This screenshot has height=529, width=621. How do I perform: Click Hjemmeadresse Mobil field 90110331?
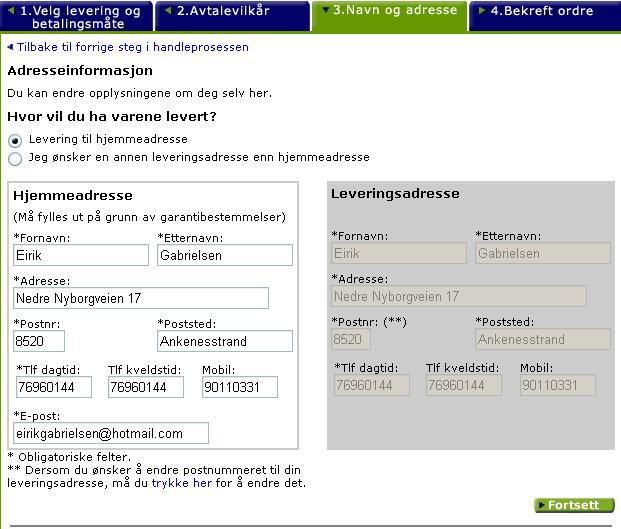[x=240, y=387]
